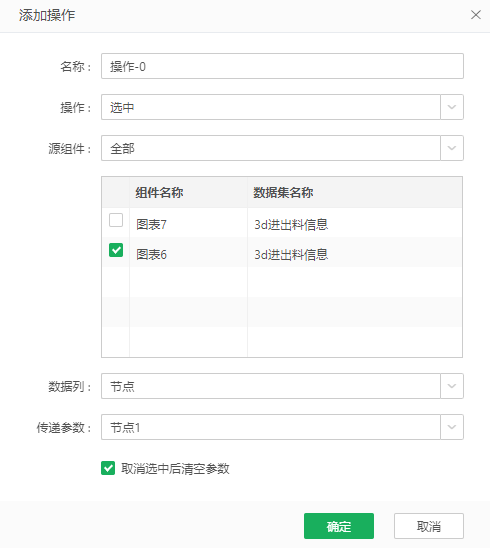Select the 图表6 component name cell
The image size is (490, 548).
pyautogui.click(x=188, y=254)
